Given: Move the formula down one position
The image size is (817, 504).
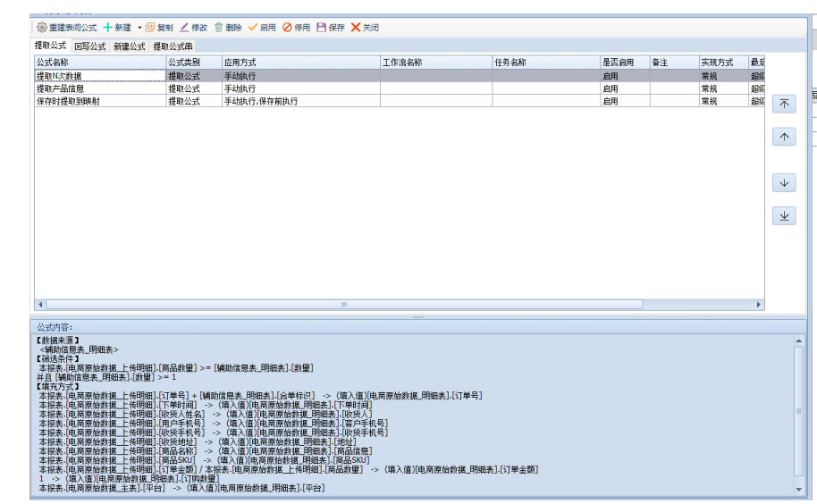Looking at the screenshot, I should (x=784, y=183).
